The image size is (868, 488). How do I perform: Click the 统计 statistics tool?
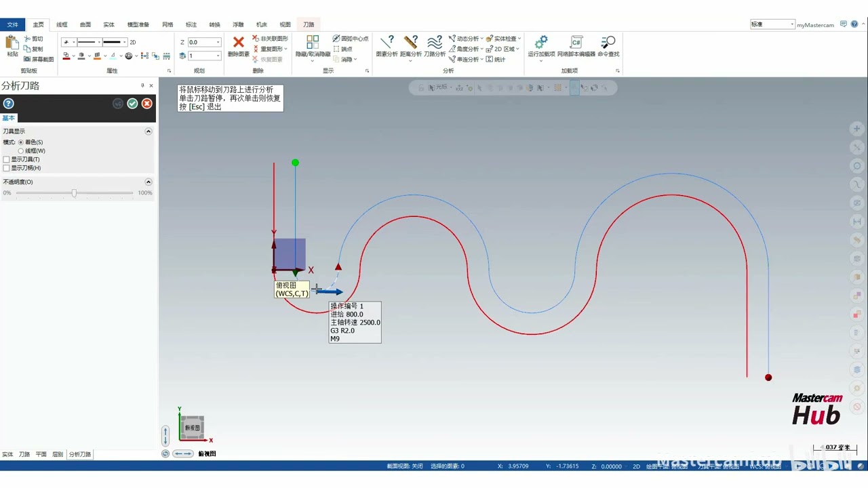click(x=496, y=59)
